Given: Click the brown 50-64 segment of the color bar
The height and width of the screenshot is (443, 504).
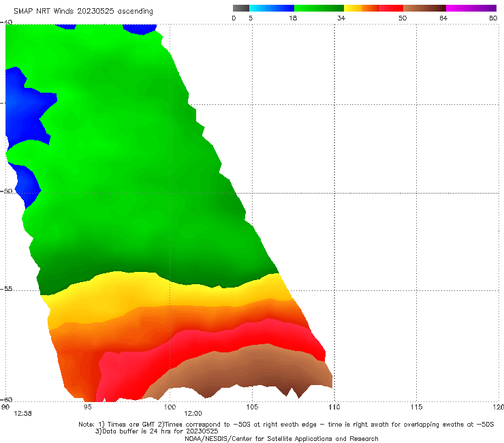Looking at the screenshot, I should (424, 8).
